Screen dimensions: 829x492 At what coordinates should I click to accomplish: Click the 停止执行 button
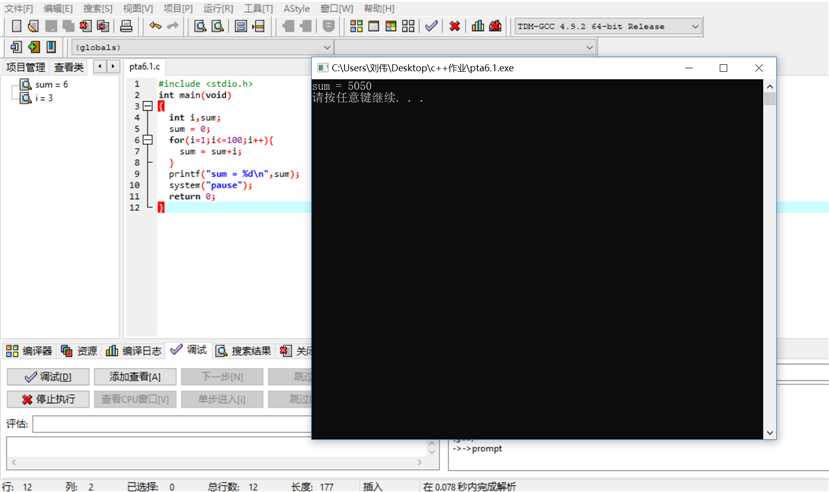pos(48,400)
